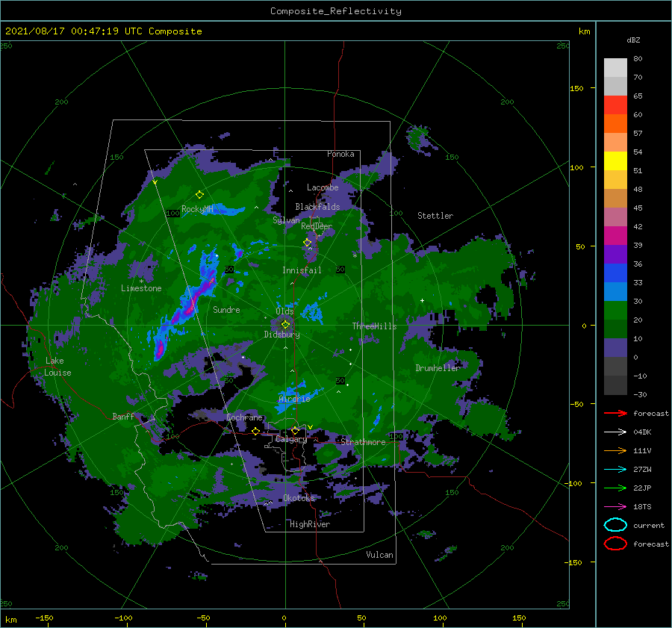Screen dimensions: 672x628
Task: Click the yellow diamond marker above Calgary
Action: pyautogui.click(x=295, y=430)
